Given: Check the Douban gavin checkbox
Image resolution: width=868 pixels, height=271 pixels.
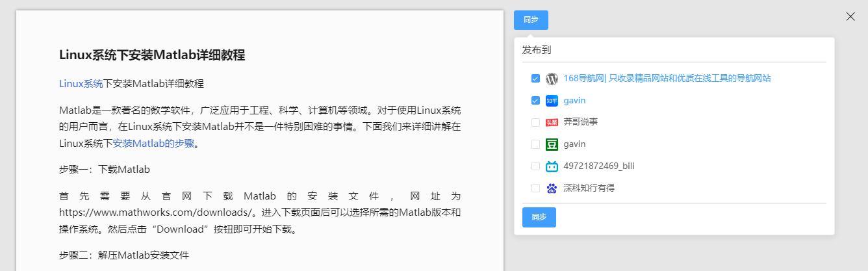Looking at the screenshot, I should pos(535,144).
